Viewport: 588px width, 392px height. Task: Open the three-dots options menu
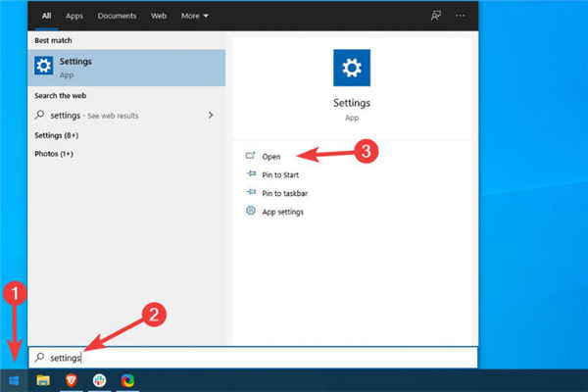point(462,17)
